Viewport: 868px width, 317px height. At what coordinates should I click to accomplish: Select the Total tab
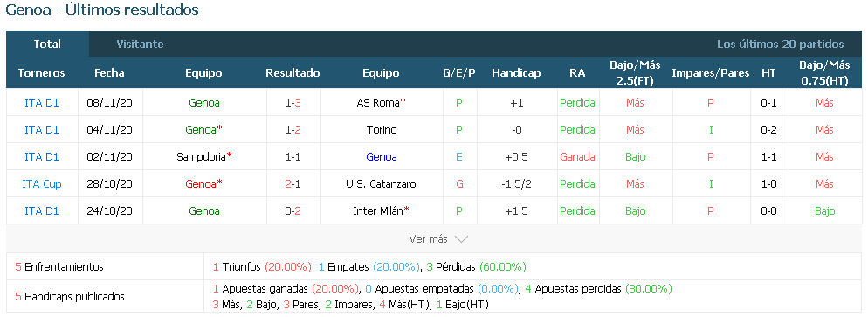click(x=47, y=45)
